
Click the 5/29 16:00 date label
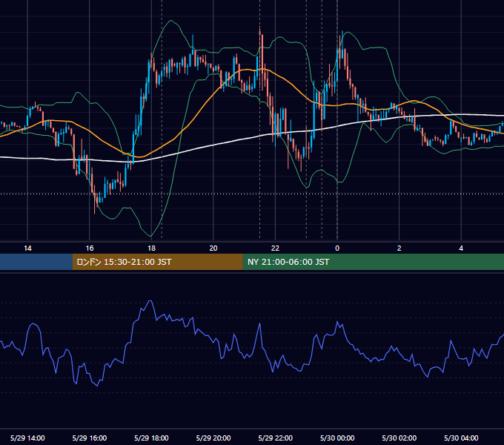click(x=90, y=438)
